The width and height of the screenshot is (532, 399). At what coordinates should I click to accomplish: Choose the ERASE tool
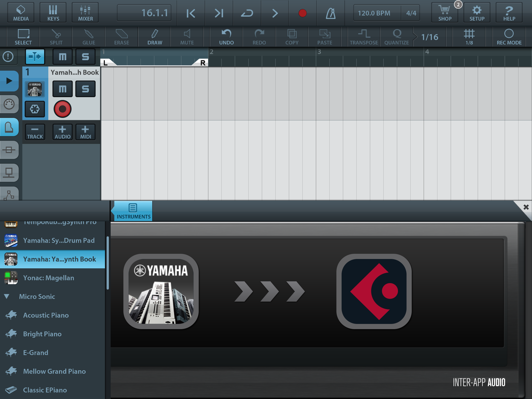tap(122, 37)
